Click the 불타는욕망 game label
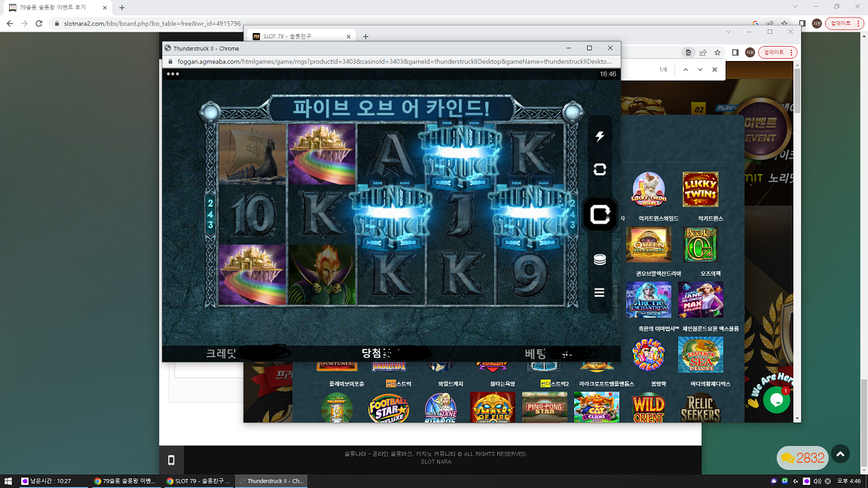 (503, 383)
